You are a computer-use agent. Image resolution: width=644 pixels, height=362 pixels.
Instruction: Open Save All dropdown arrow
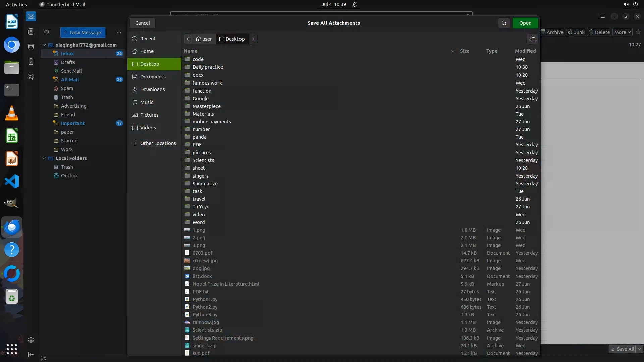639,349
